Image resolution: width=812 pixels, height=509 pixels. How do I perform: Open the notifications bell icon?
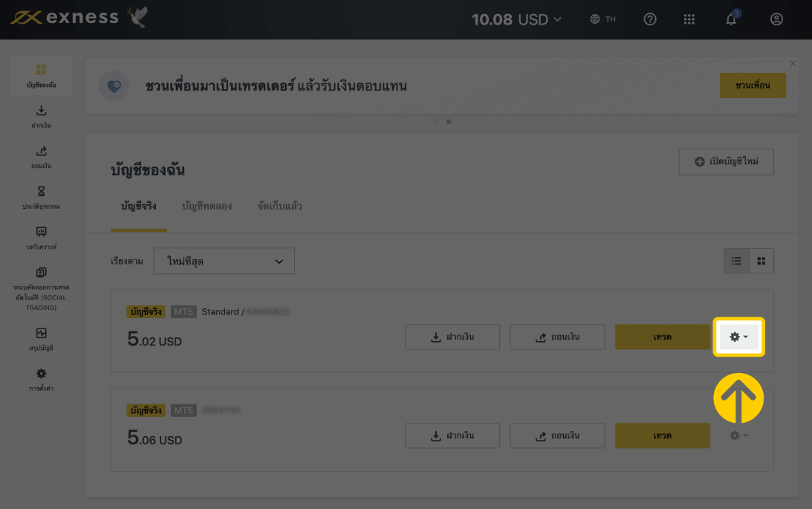point(731,20)
